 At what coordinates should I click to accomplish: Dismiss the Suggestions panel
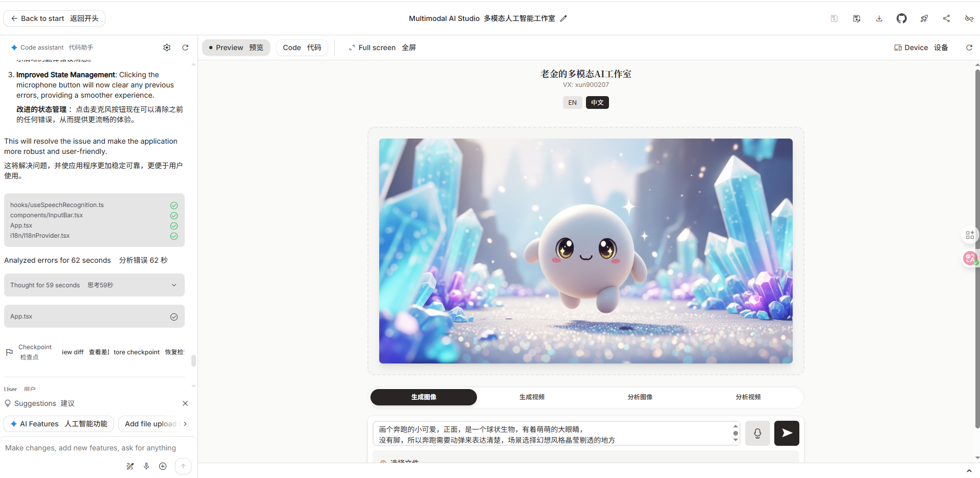pos(185,403)
